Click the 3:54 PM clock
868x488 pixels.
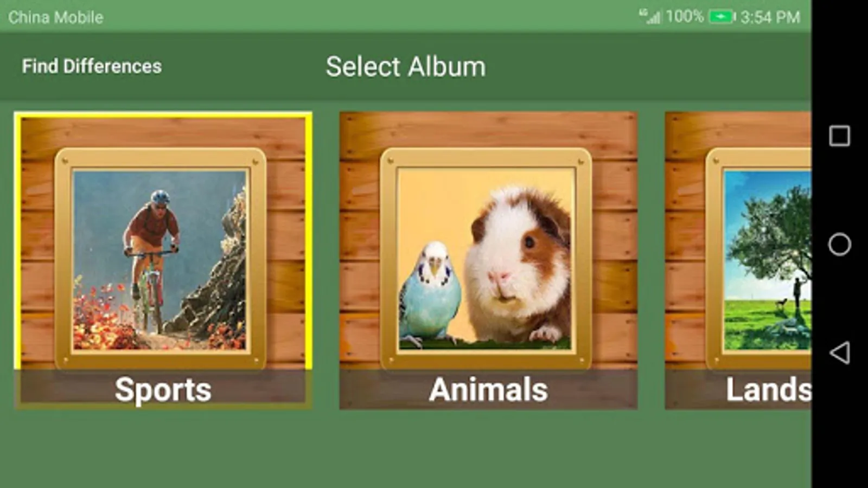(770, 17)
